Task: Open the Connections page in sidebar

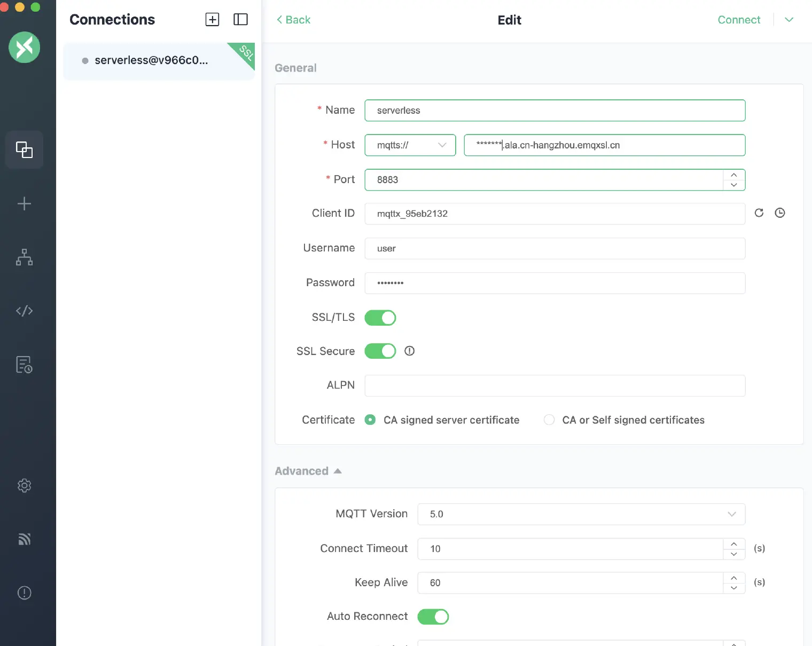Action: [x=24, y=150]
